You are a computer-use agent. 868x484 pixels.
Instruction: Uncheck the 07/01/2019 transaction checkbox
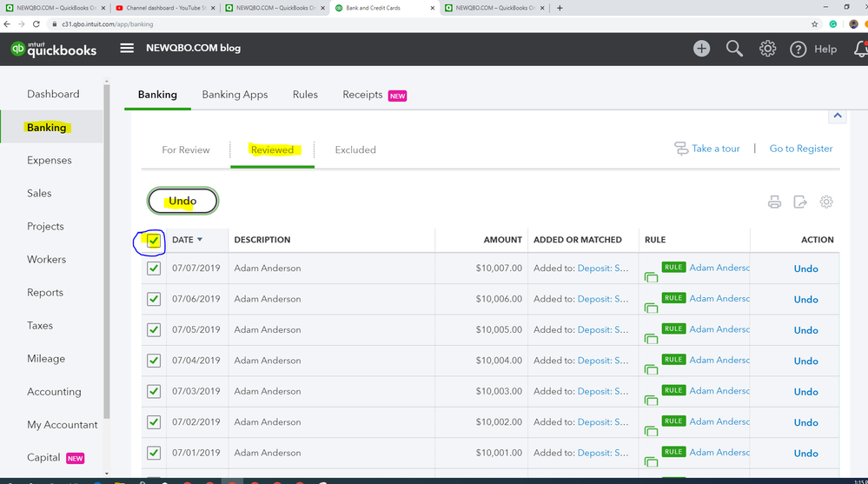point(153,453)
